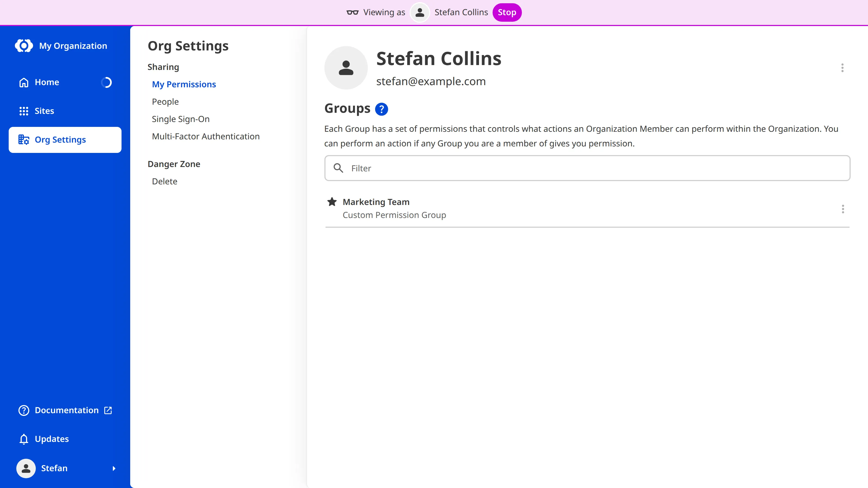Click Stefan's avatar in the sidebar
Screen dimensions: 868x488
(26, 468)
